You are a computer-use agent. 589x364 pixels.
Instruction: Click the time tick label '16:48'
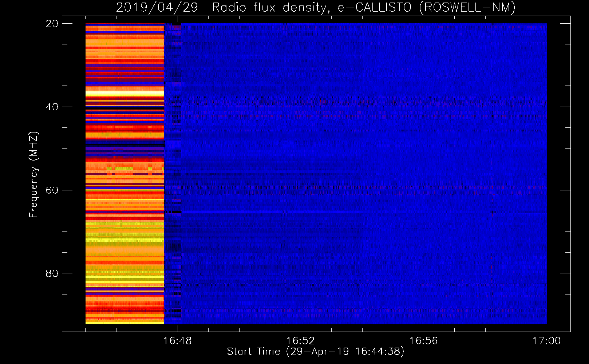(x=178, y=341)
